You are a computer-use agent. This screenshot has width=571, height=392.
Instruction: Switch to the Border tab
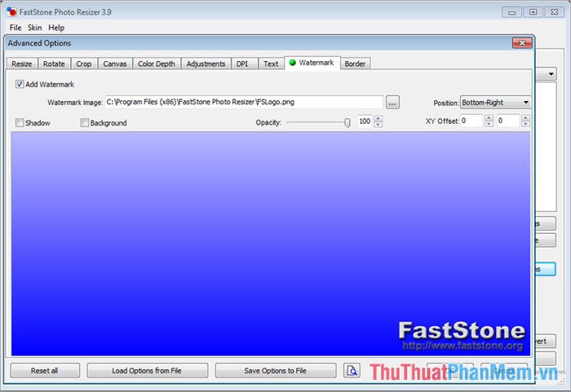click(355, 64)
